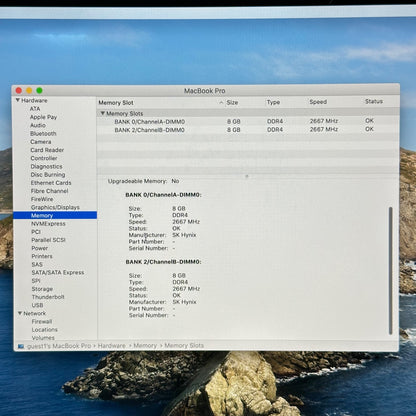
Task: Select Bluetooth in Hardware list
Action: (43, 134)
